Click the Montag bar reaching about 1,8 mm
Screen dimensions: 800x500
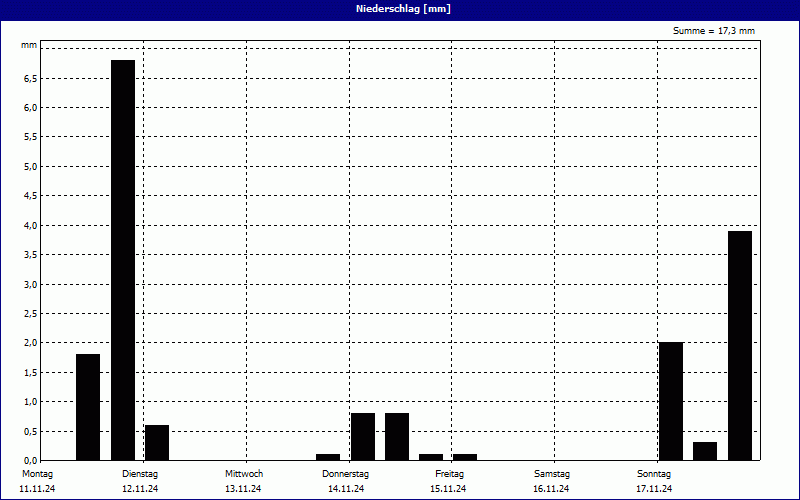pyautogui.click(x=88, y=407)
